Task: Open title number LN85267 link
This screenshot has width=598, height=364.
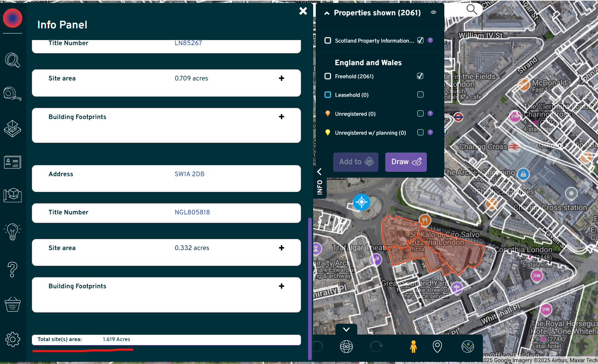Action: click(188, 43)
